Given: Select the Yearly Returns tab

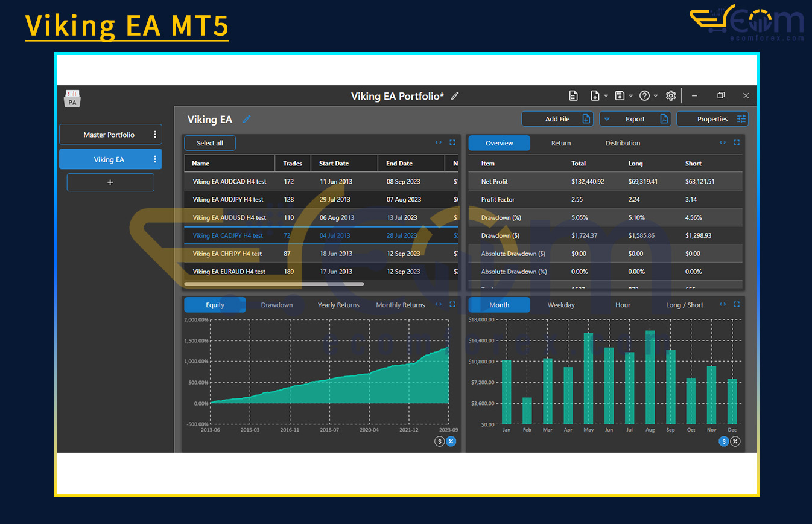Looking at the screenshot, I should tap(338, 305).
